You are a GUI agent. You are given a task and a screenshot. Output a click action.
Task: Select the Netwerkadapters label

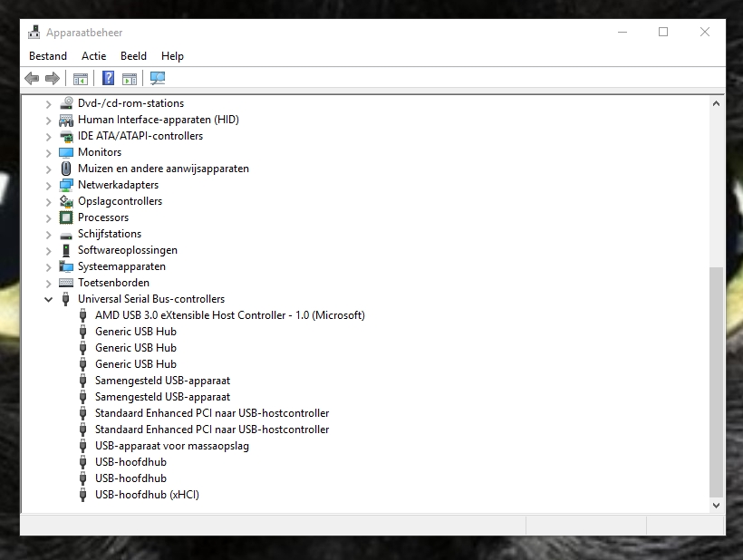[118, 185]
